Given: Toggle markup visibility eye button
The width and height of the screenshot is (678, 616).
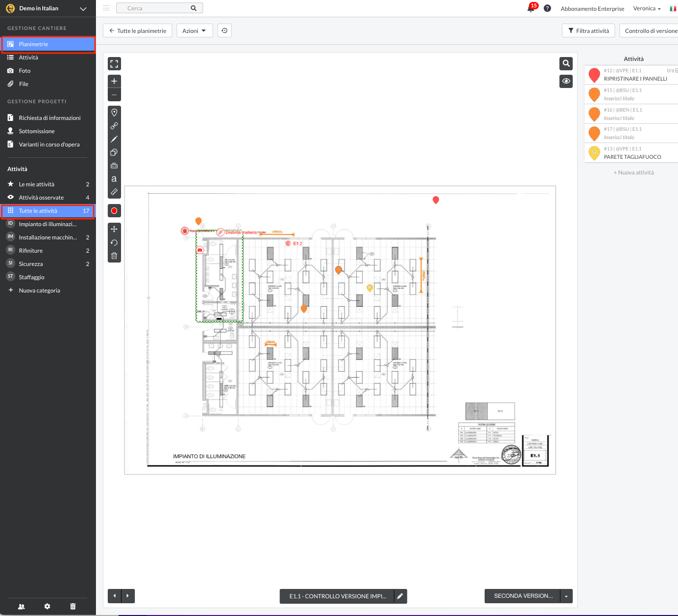Looking at the screenshot, I should tap(566, 81).
